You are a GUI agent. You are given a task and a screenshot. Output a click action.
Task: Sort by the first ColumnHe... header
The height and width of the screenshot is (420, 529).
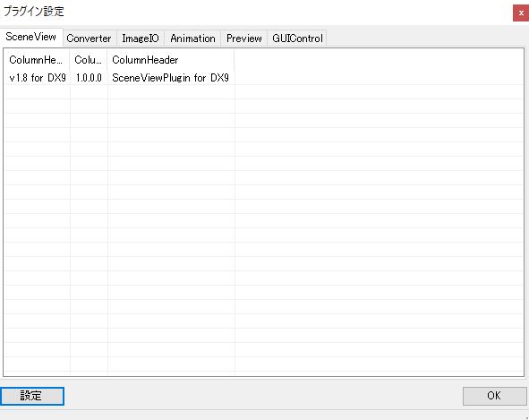(37, 60)
